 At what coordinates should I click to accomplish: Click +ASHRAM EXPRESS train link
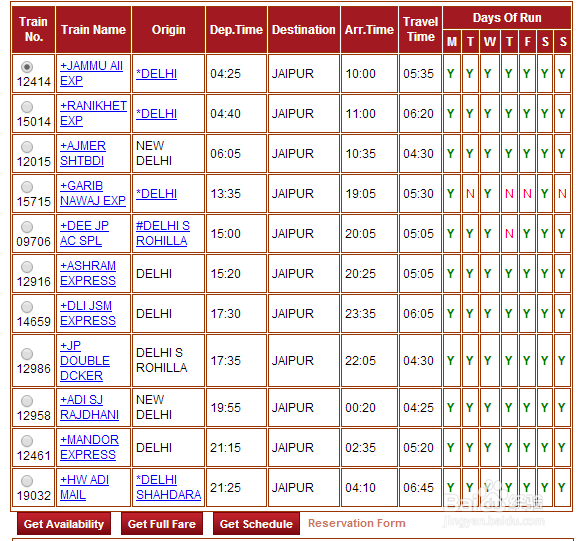point(88,273)
